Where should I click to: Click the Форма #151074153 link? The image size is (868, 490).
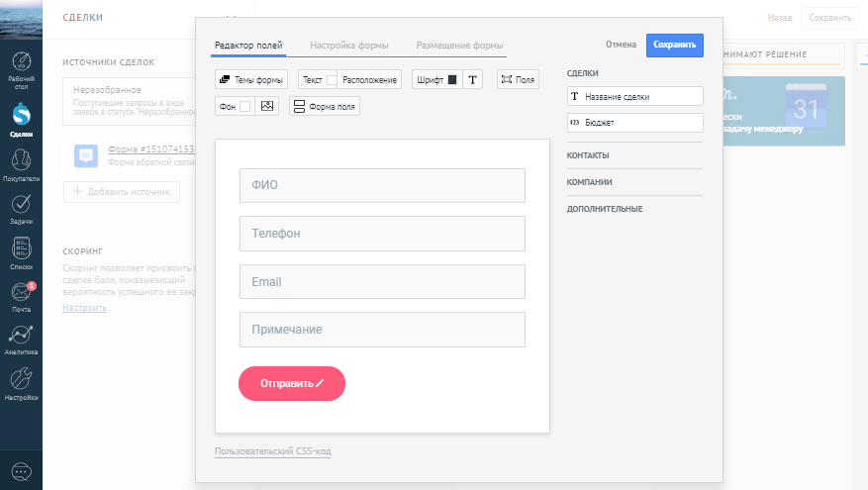(x=151, y=148)
